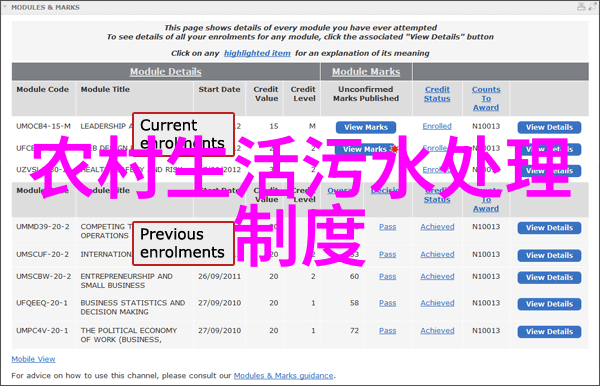
Task: Open the Modules & Marks guidance link
Action: click(x=284, y=376)
